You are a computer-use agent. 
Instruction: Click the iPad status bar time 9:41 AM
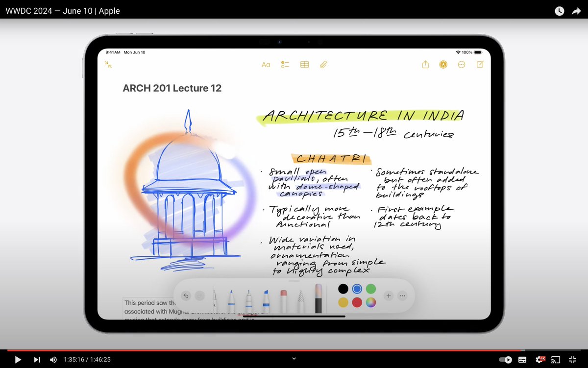coord(112,52)
